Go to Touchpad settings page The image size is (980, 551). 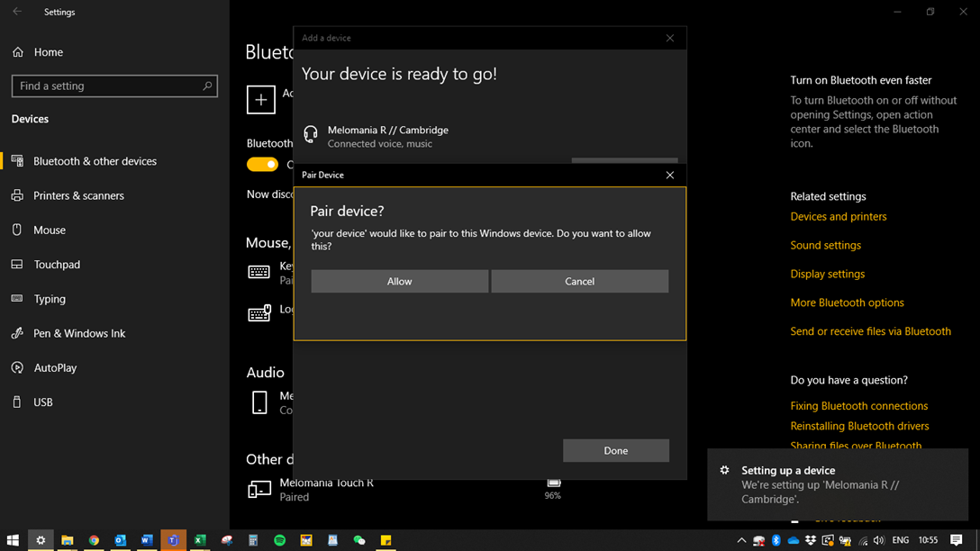57,265
